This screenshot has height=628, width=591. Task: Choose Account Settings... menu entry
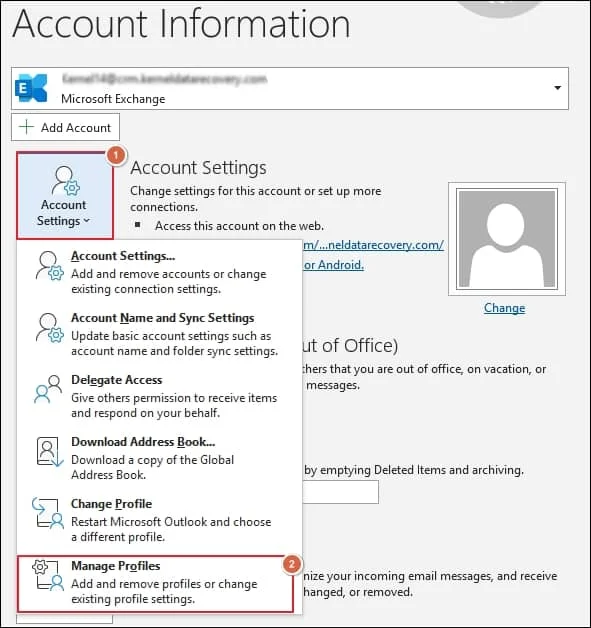tap(159, 272)
